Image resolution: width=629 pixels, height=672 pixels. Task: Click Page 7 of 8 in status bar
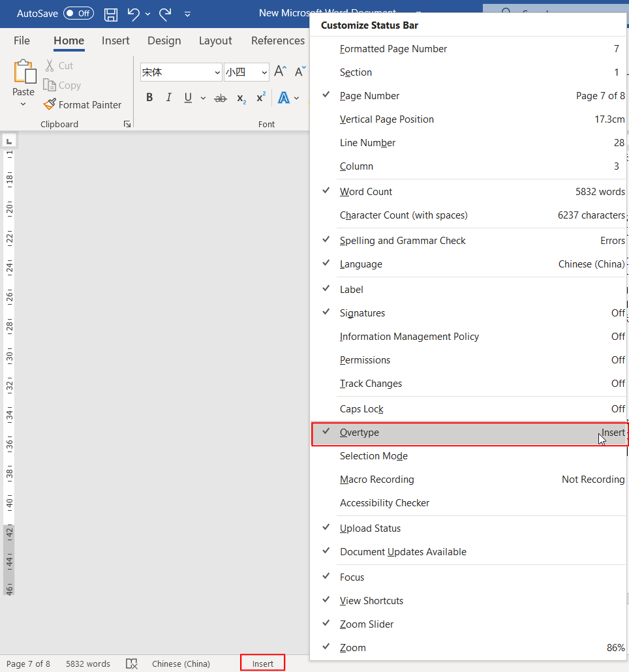coord(28,664)
